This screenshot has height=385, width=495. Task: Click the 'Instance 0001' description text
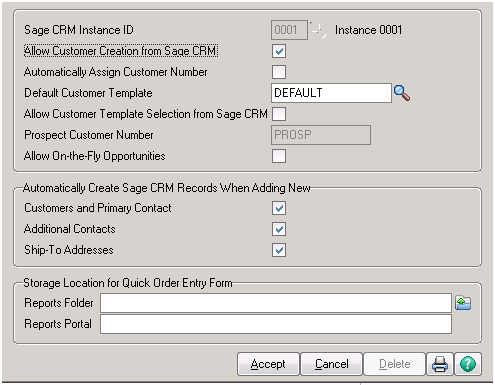click(x=368, y=30)
